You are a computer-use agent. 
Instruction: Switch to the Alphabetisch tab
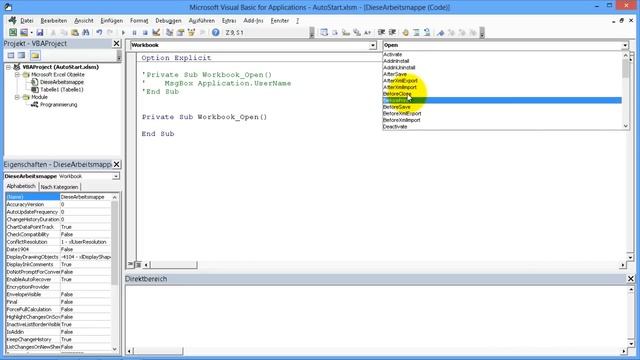(21, 186)
